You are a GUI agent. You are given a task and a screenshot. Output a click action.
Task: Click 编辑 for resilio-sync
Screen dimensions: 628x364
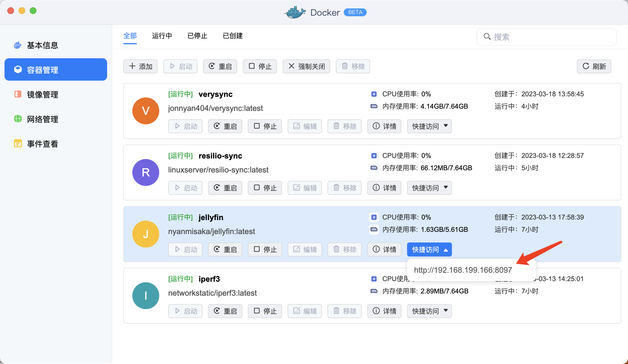click(x=305, y=188)
